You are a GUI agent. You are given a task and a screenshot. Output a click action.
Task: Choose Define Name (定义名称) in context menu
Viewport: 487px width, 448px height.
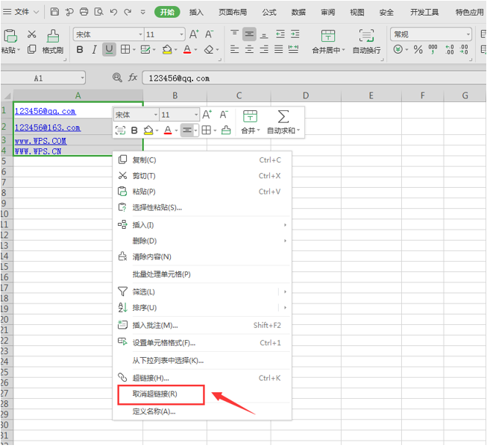202,411
